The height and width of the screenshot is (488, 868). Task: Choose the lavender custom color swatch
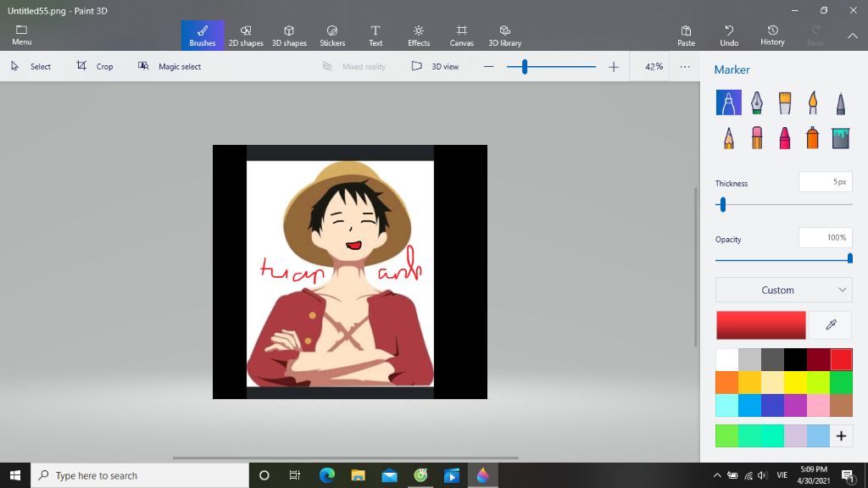pos(795,436)
